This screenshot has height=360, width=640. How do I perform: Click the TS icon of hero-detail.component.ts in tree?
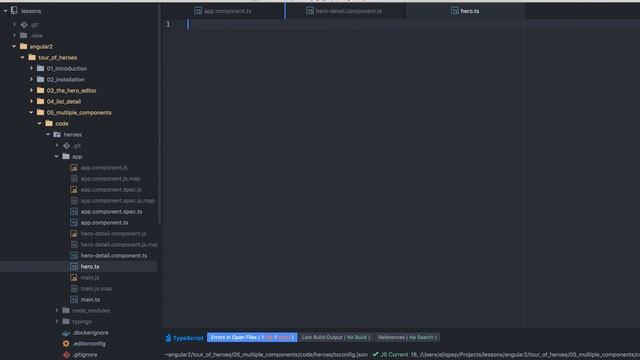(74, 256)
